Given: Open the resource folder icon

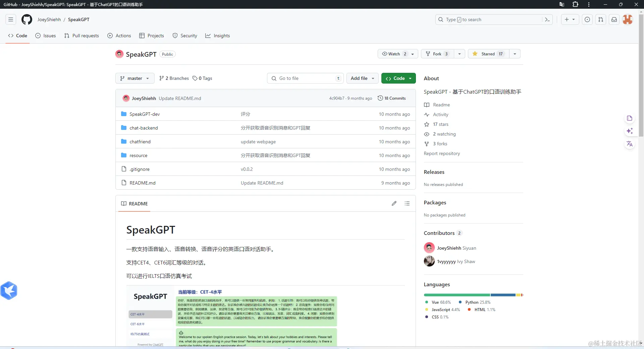Looking at the screenshot, I should [124, 155].
